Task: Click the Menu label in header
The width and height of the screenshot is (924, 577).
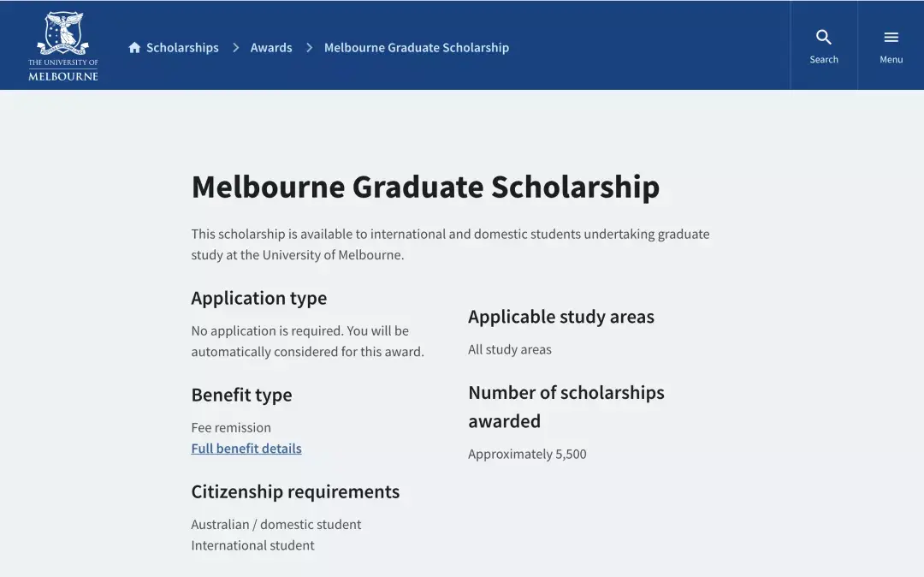Action: pos(891,60)
